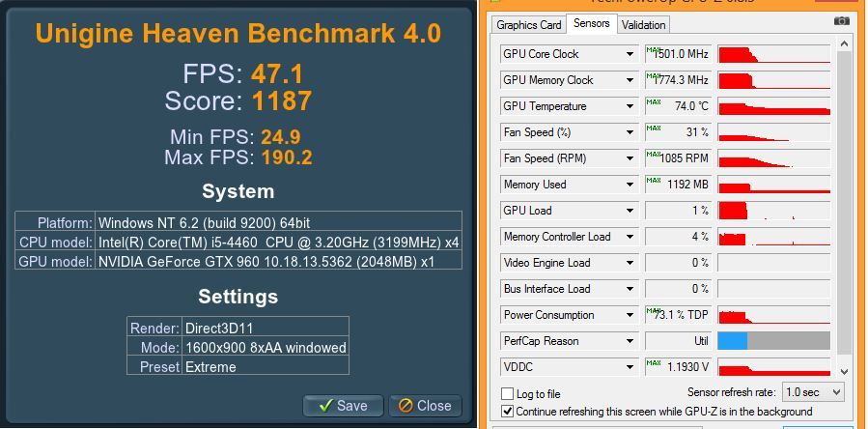Screen dimensions: 868x429
Task: Click the sensors list vertical scrollbar thumb
Action: (844, 204)
